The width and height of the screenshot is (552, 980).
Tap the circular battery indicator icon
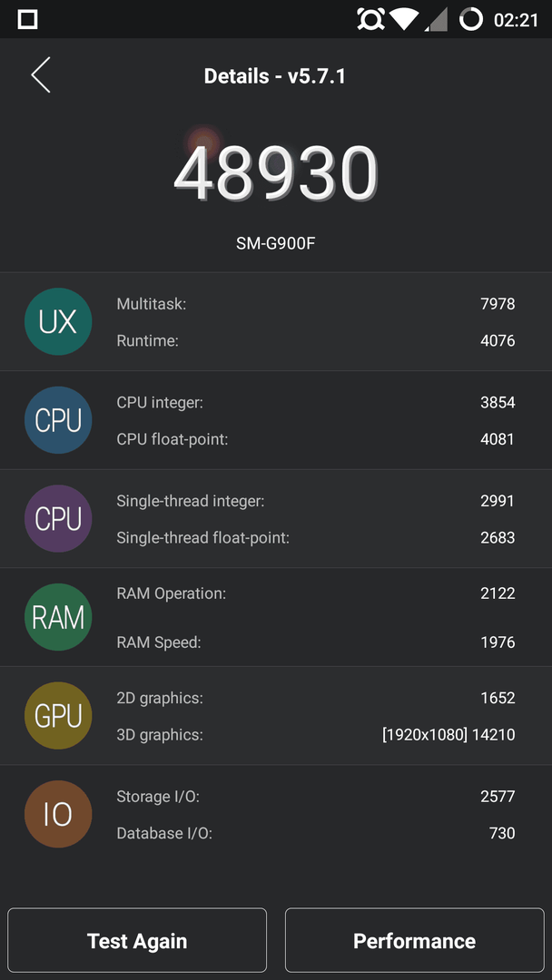pos(470,19)
